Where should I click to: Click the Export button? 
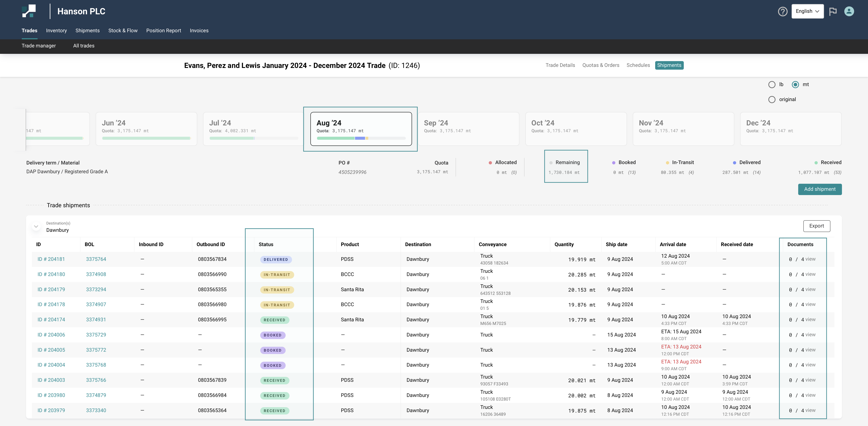(817, 226)
